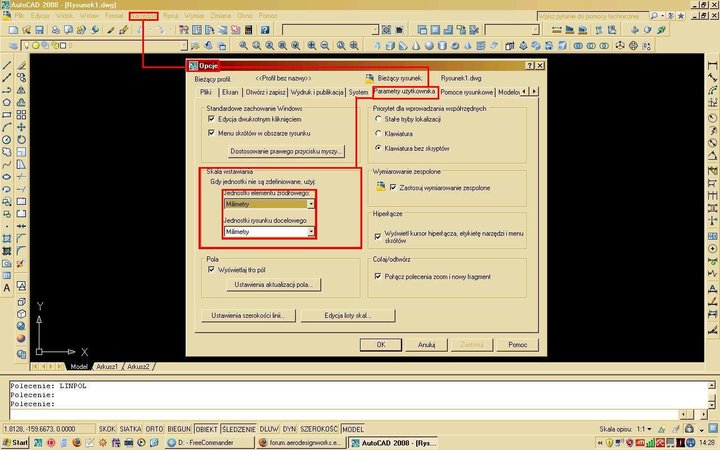Click the Plot printer icon
This screenshot has width=720, height=450.
coord(56,30)
